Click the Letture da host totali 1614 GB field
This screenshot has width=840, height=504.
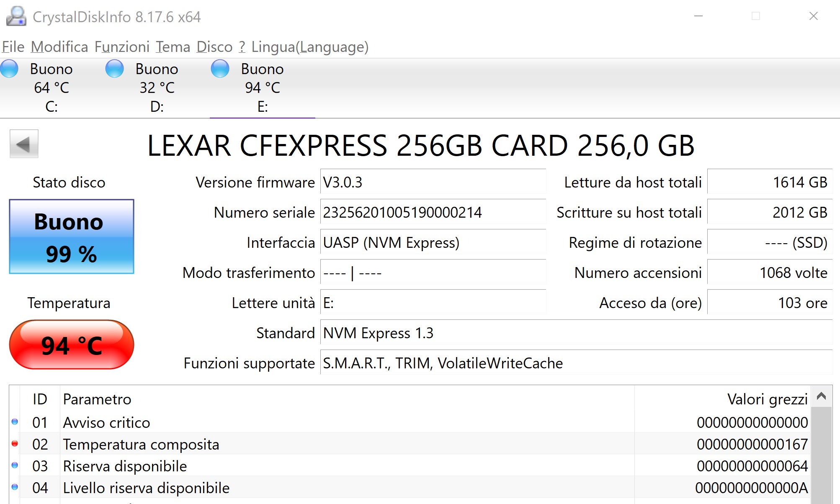pos(770,182)
